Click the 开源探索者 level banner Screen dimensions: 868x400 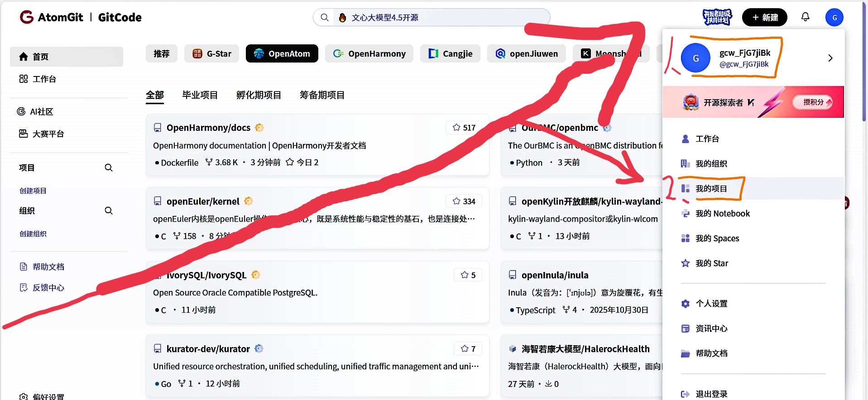point(753,102)
